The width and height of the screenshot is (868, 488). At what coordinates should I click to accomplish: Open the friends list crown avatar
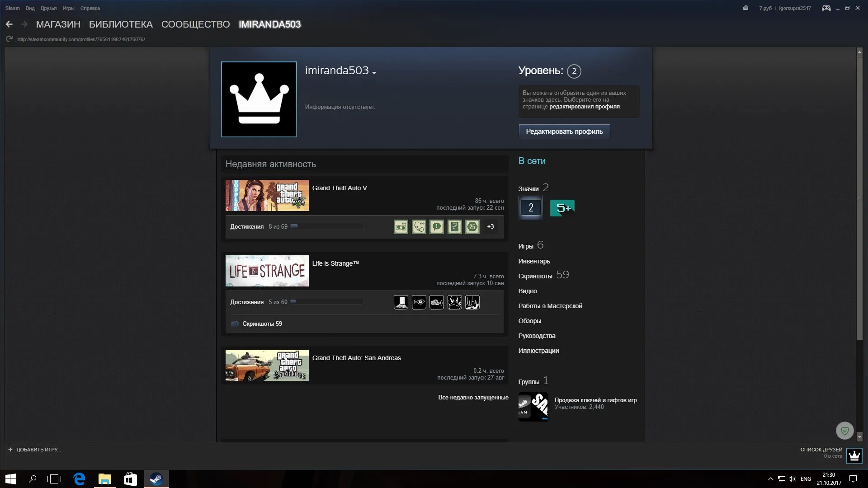[854, 455]
